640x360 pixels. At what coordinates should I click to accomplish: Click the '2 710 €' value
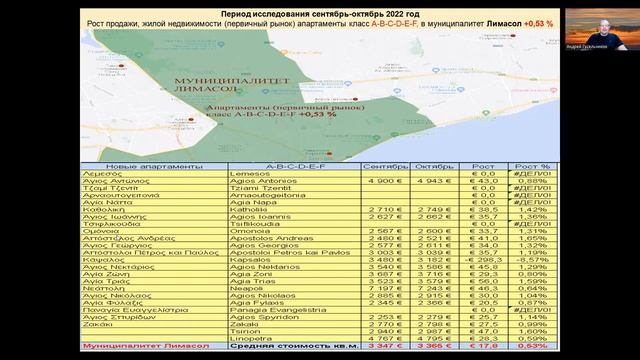(x=385, y=210)
